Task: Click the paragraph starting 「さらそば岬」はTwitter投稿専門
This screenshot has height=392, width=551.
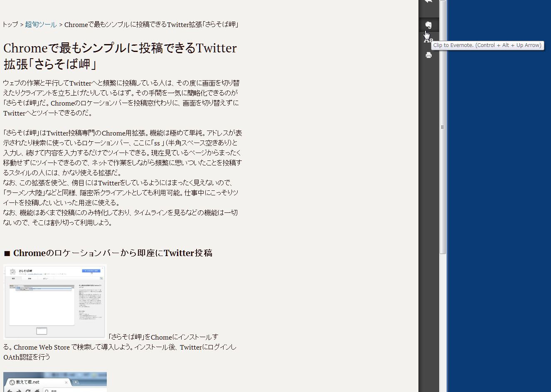Action: click(123, 153)
